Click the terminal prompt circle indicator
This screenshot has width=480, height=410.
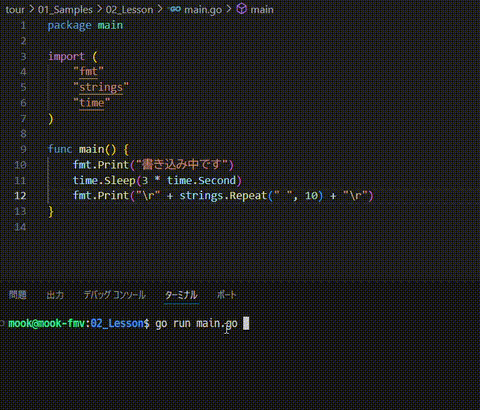2,323
